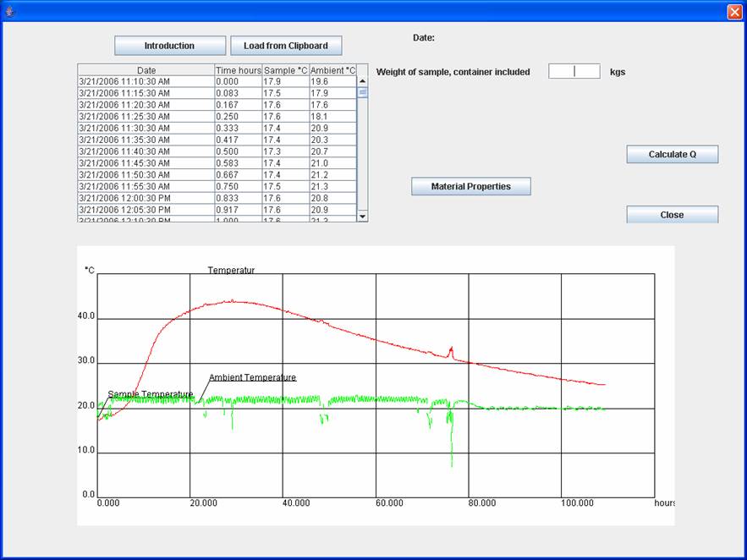Click the Temperatur chart title
The image size is (747, 560).
point(231,270)
